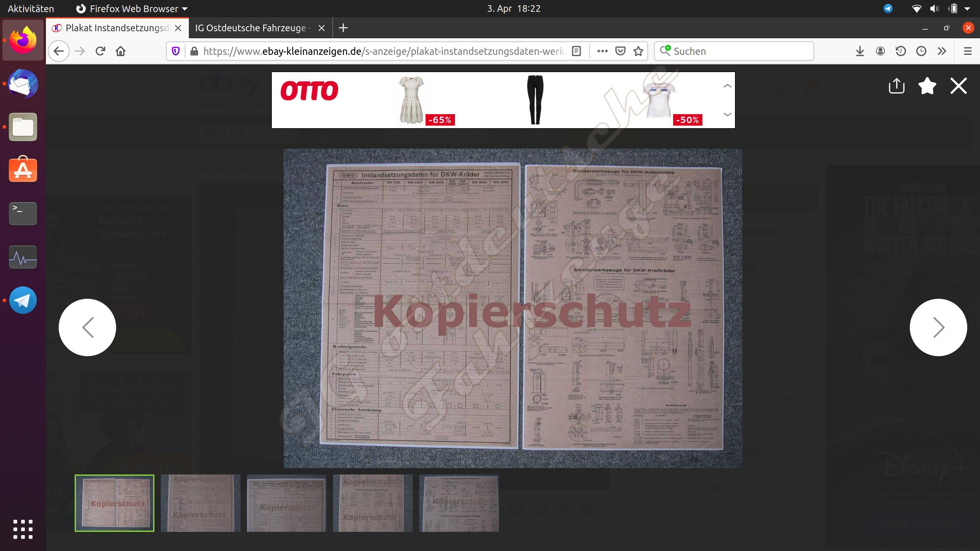Click the forward navigation arrow
Image resolution: width=980 pixels, height=551 pixels.
pyautogui.click(x=79, y=51)
